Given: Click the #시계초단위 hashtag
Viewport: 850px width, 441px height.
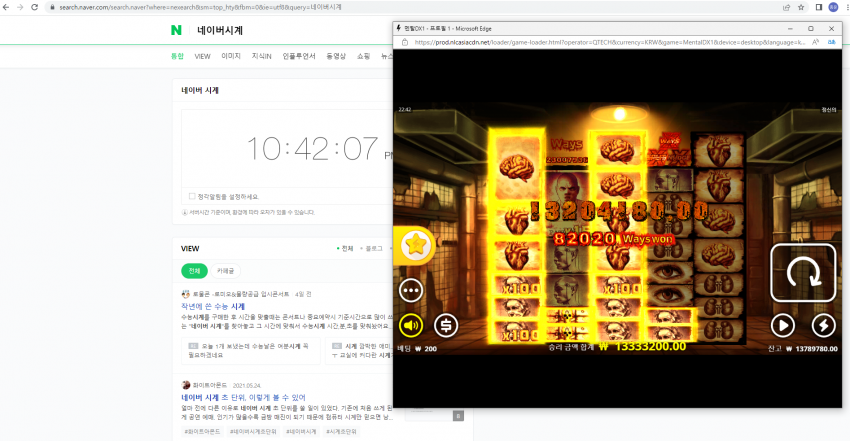Looking at the screenshot, I should tap(342, 432).
